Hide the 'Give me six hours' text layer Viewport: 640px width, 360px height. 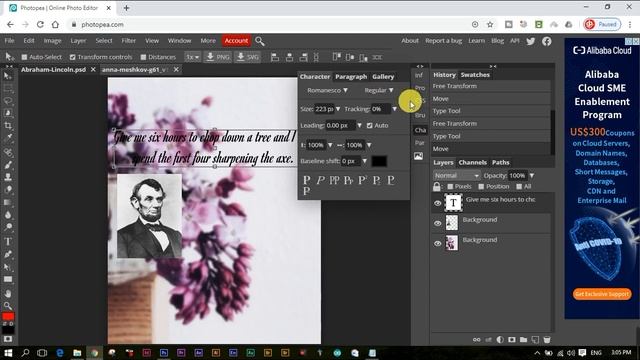click(438, 203)
